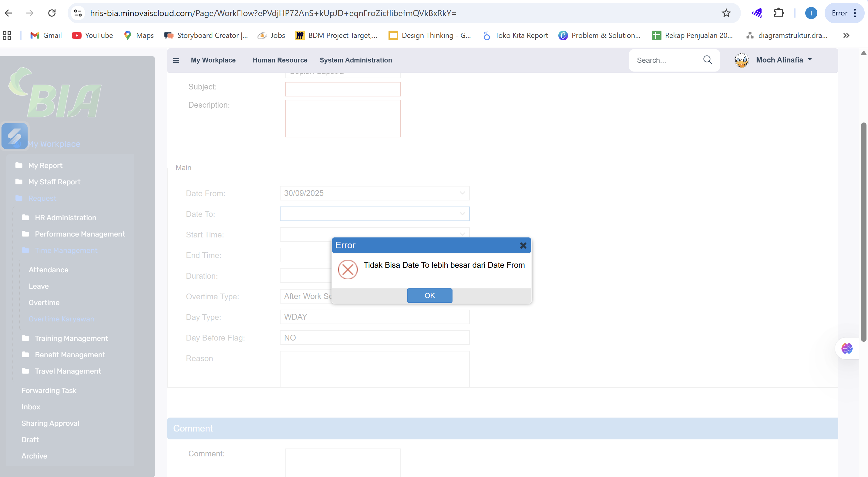Viewport: 868px width, 477px height.
Task: Expand the Date From dropdown
Action: coord(462,193)
